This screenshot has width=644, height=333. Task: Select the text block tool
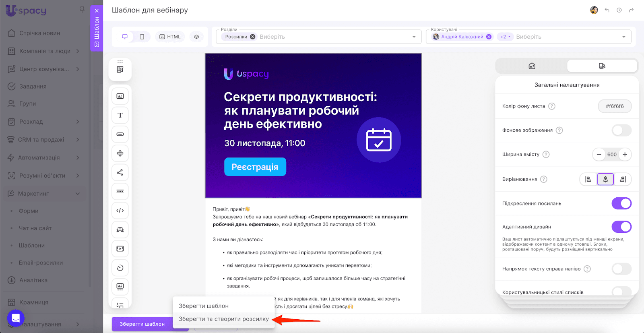[120, 115]
